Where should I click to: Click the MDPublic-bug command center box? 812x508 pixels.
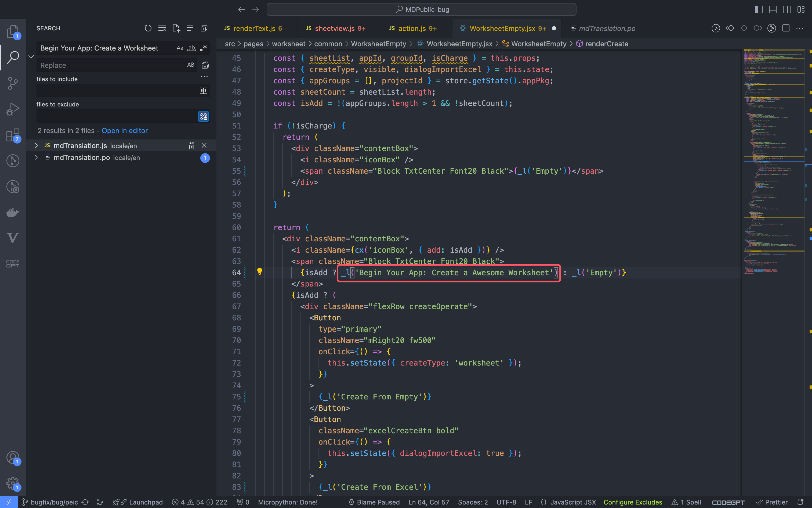(x=421, y=9)
